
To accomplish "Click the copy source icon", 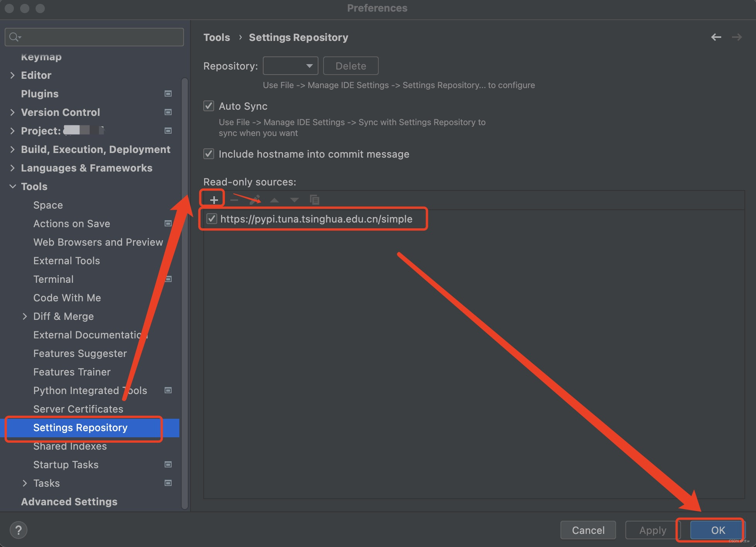I will click(x=315, y=200).
